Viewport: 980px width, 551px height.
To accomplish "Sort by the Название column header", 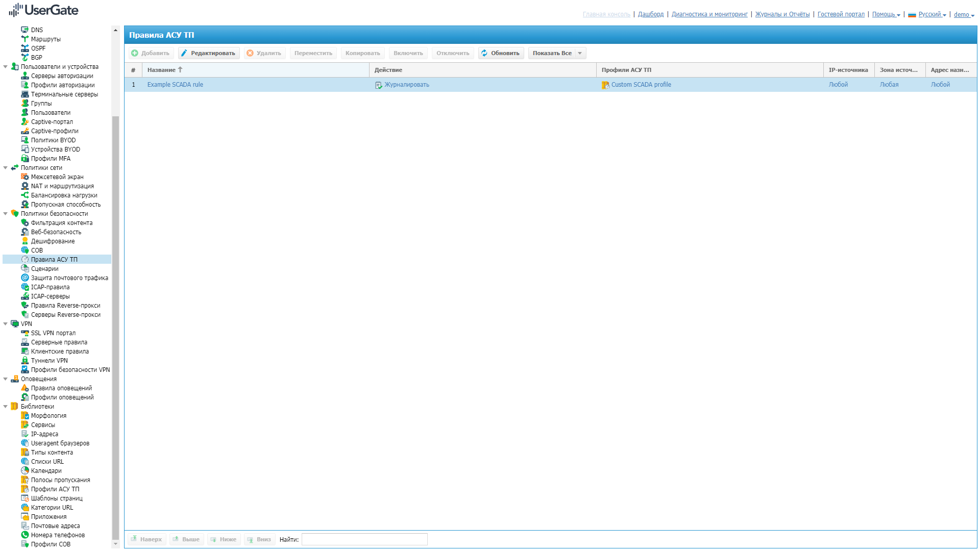I will point(161,70).
